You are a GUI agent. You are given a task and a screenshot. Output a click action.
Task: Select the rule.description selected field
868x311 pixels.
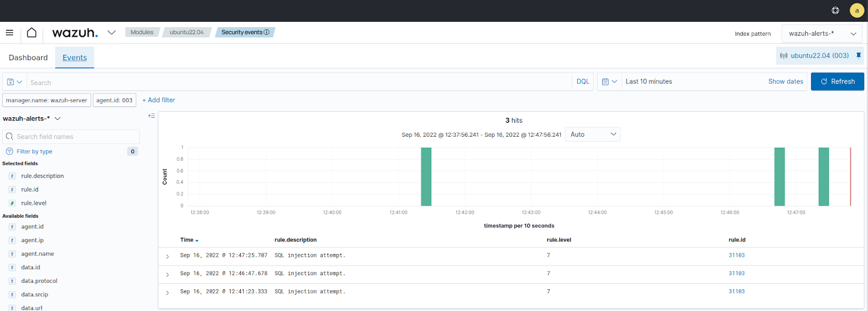tap(42, 176)
